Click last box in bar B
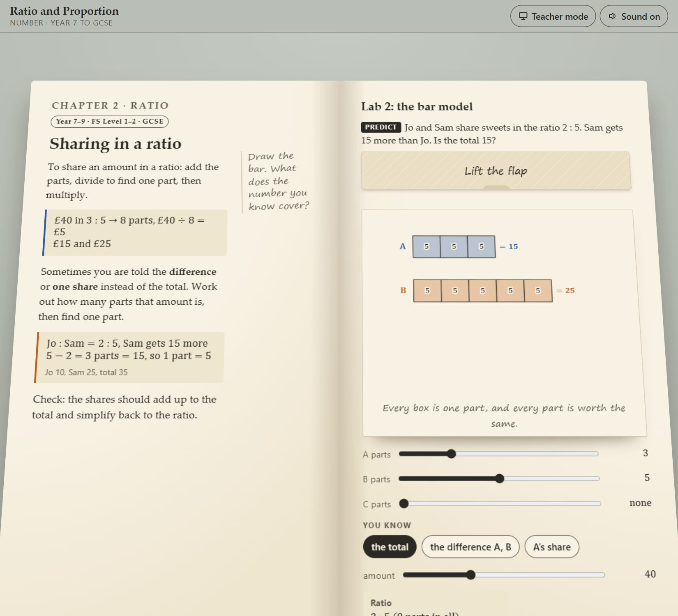This screenshot has width=678, height=616. coord(538,291)
